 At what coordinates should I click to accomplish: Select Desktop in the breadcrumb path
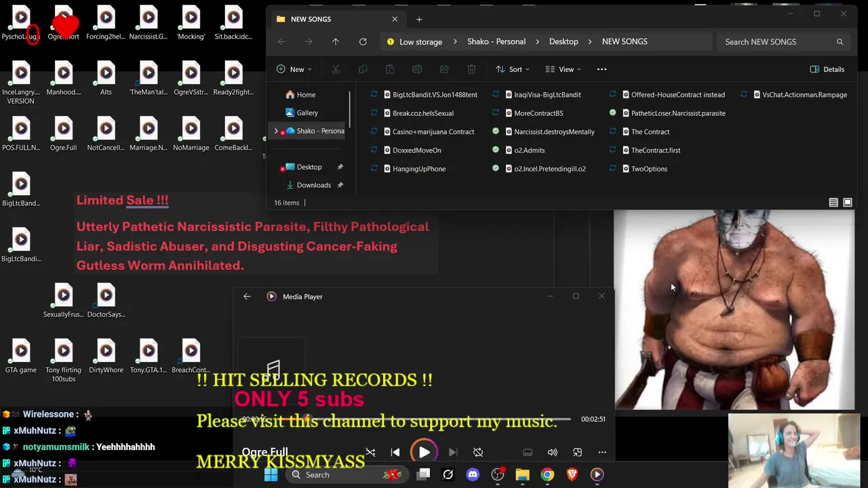tap(564, 42)
